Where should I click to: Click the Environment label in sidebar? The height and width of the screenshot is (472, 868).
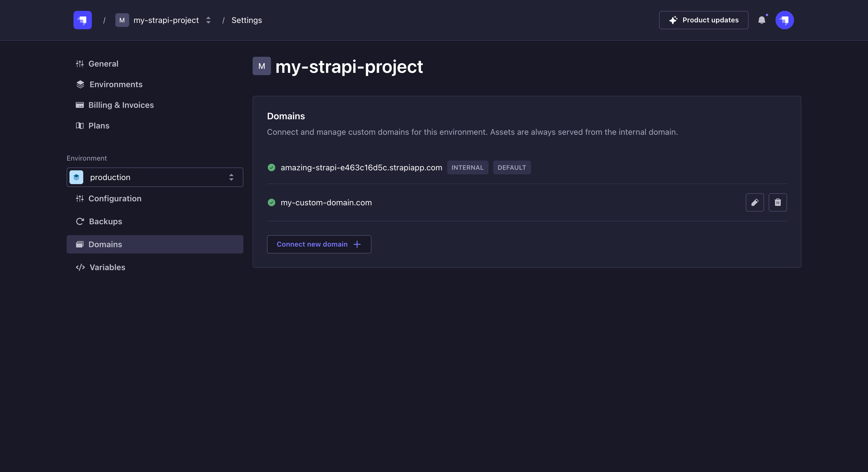[x=87, y=158]
